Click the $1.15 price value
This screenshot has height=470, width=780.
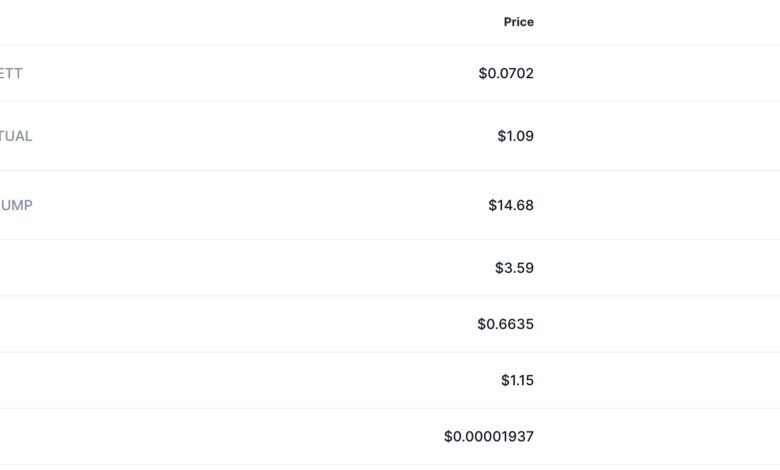(x=517, y=380)
